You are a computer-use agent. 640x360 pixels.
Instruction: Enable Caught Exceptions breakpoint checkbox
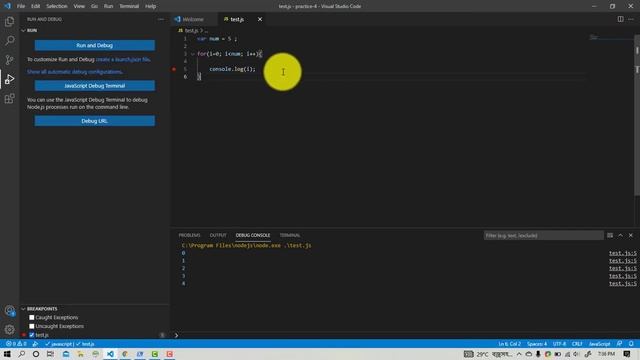[x=32, y=317]
